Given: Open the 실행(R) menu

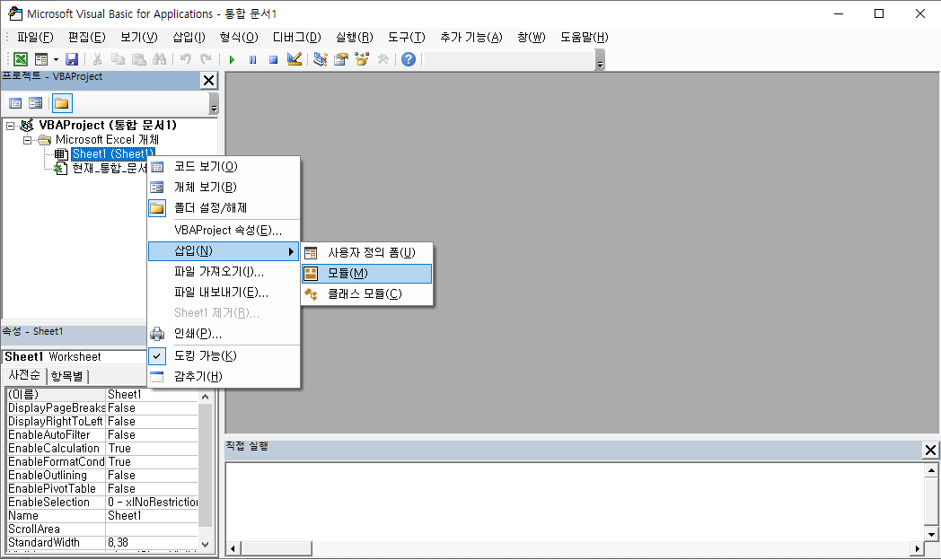Looking at the screenshot, I should (355, 37).
